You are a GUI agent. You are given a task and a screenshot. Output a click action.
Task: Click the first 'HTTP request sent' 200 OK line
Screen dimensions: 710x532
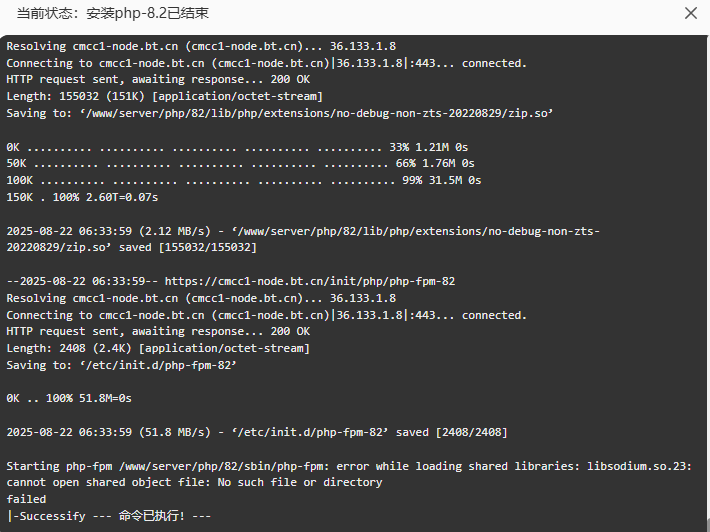tap(158, 79)
